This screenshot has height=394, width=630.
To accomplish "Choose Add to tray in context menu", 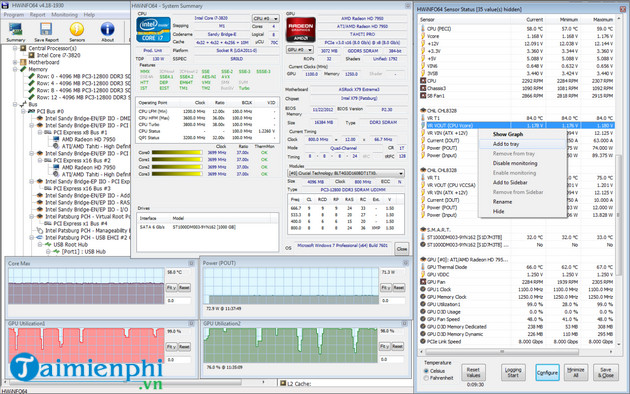I will 506,144.
